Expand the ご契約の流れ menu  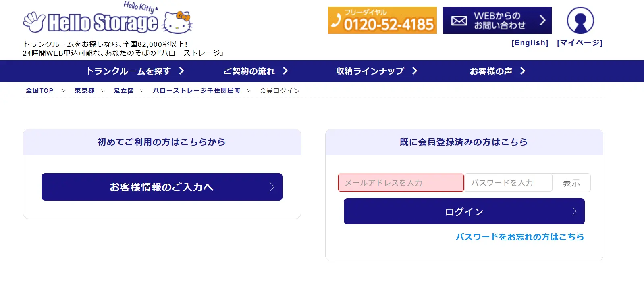pos(256,71)
